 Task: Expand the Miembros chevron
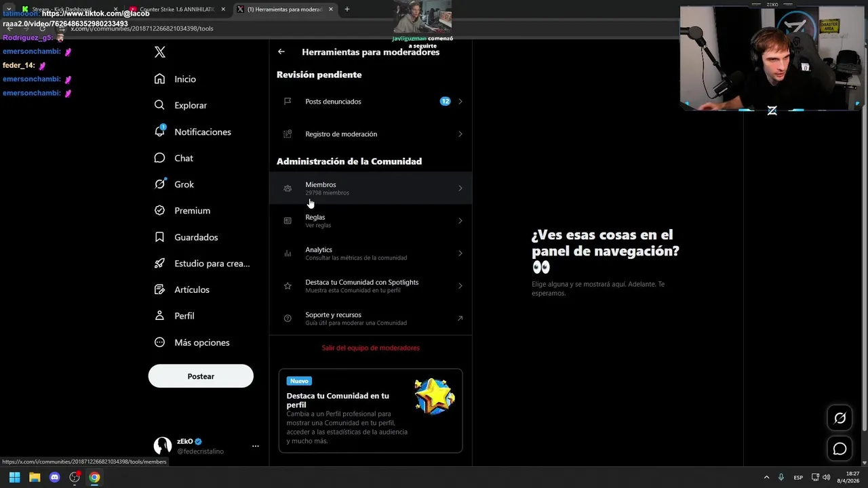pos(460,188)
